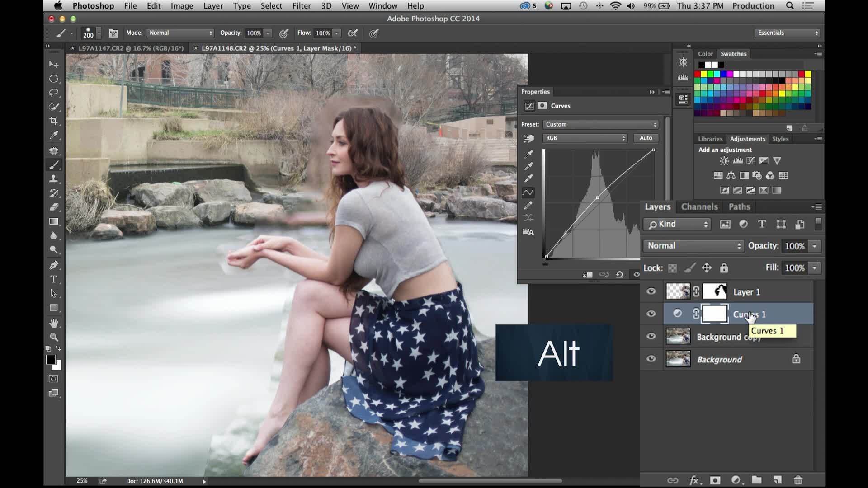Image resolution: width=868 pixels, height=488 pixels.
Task: Open the Libraries panel tab
Action: click(710, 139)
